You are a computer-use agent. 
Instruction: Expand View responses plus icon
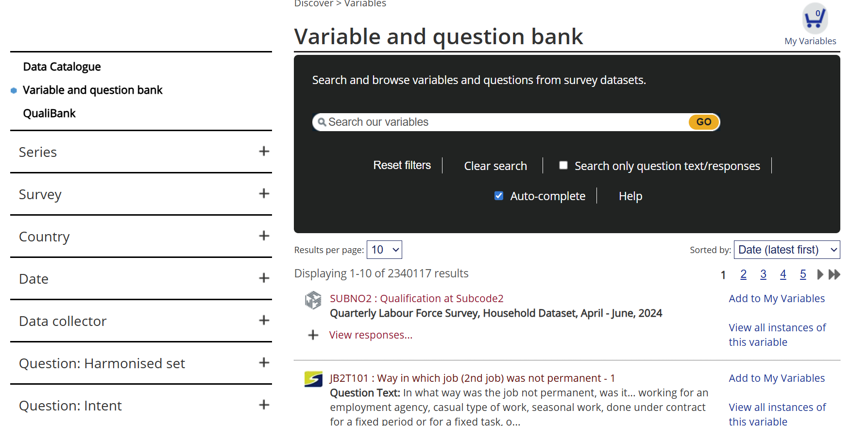click(313, 335)
